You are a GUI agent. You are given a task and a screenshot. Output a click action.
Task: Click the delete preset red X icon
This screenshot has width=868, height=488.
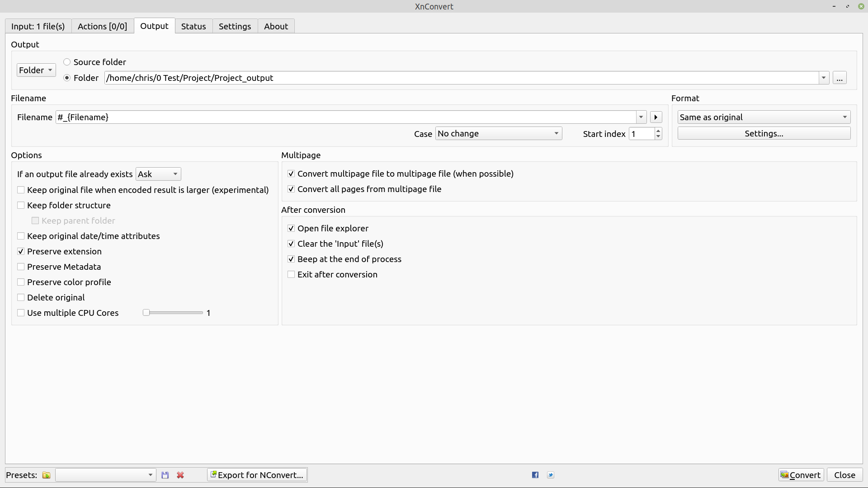tap(180, 475)
